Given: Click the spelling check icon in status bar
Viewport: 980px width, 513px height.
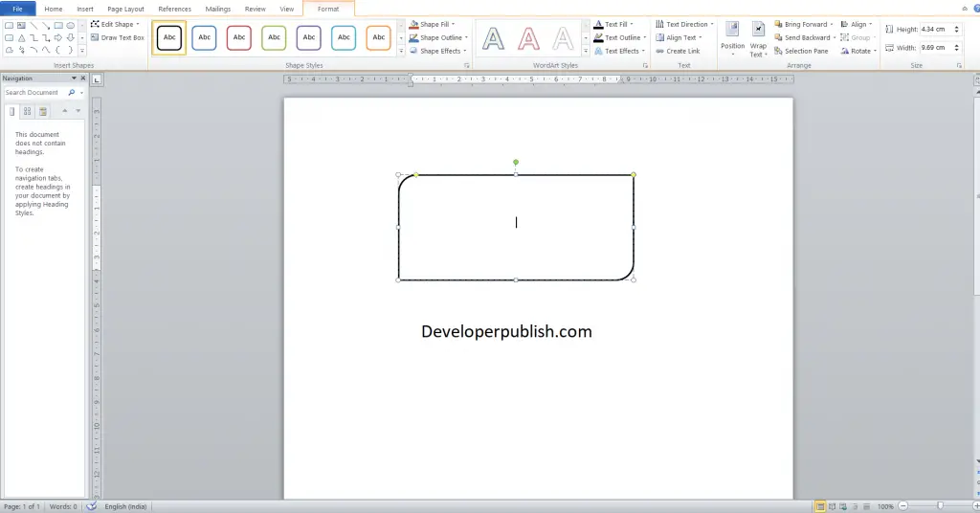Looking at the screenshot, I should tap(91, 506).
